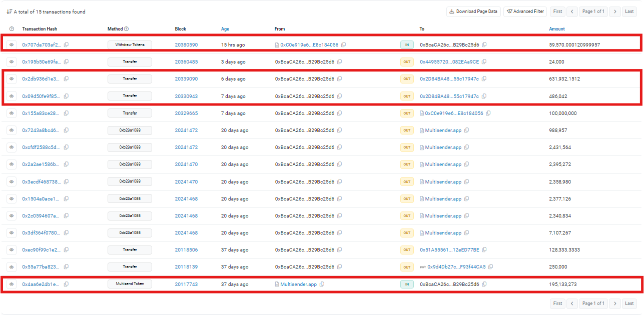
Task: Click the Withdraw Tokens method badge
Action: (130, 44)
